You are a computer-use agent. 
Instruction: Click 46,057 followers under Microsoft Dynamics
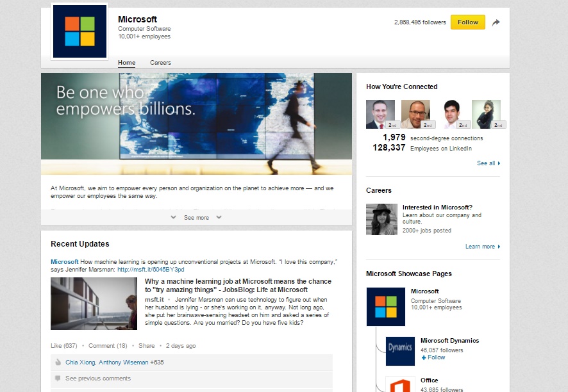[x=442, y=350]
